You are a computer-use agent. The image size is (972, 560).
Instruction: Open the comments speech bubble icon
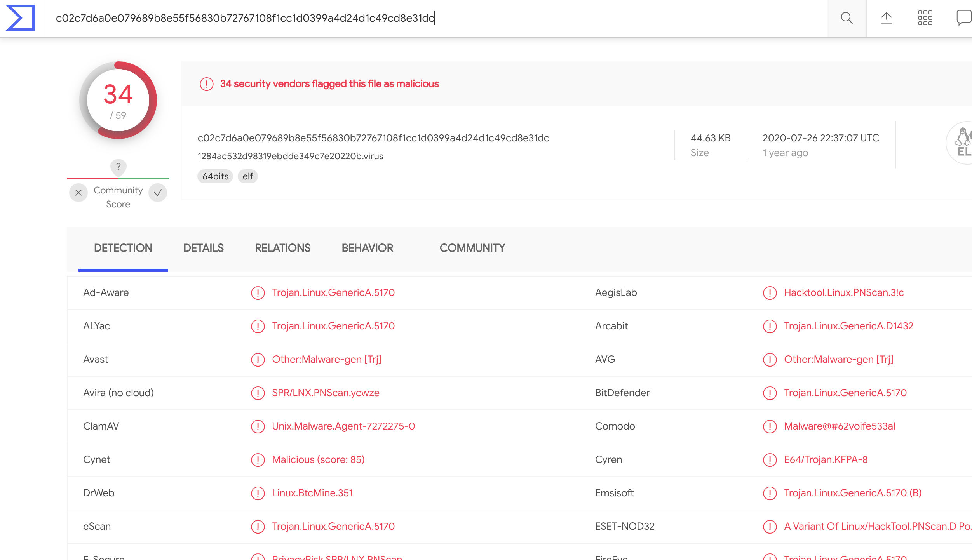tap(964, 18)
